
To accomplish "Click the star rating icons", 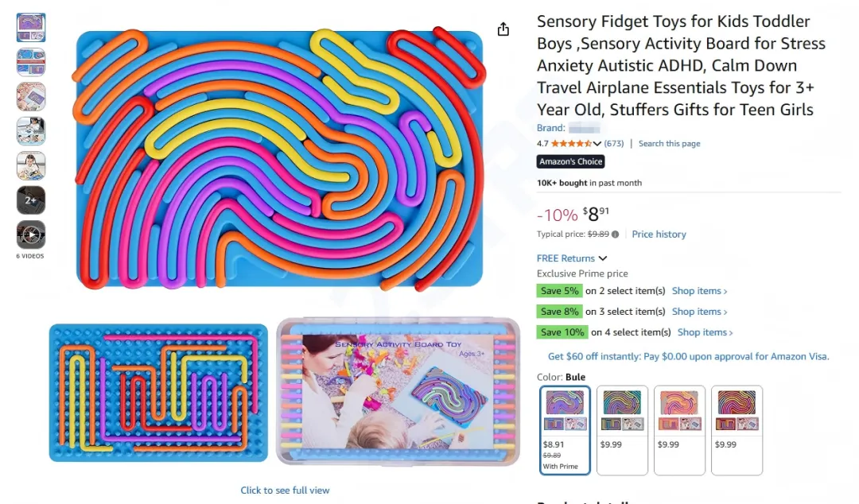I will 570,144.
